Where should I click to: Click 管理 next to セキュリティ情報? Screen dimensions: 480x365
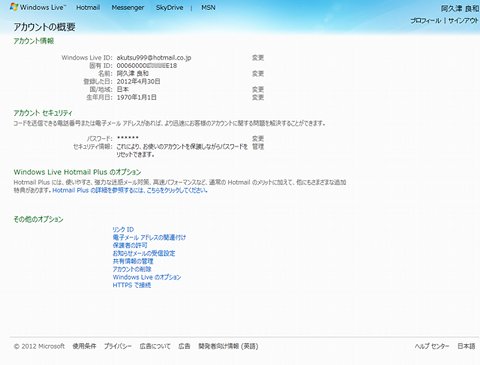(x=258, y=146)
